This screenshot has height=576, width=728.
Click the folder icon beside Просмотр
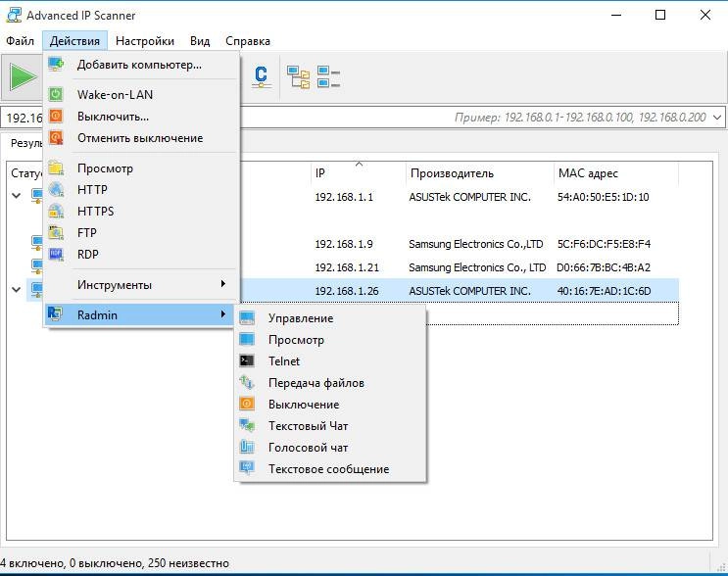56,168
